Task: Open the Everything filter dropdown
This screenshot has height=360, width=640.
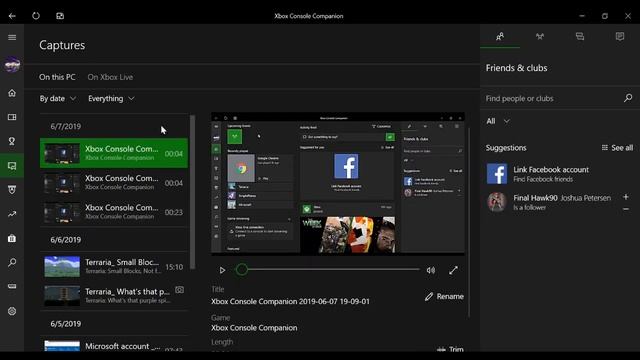Action: click(x=111, y=98)
